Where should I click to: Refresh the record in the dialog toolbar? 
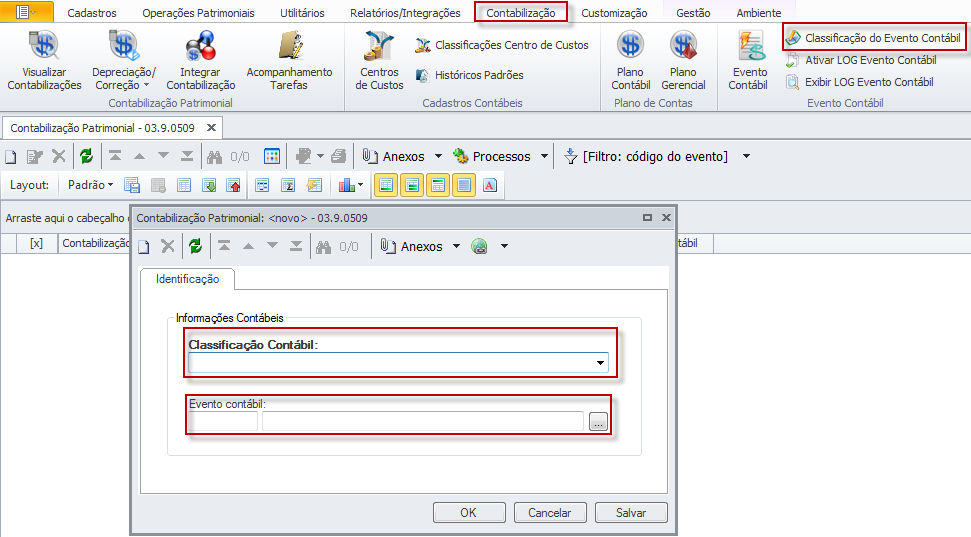tap(196, 247)
